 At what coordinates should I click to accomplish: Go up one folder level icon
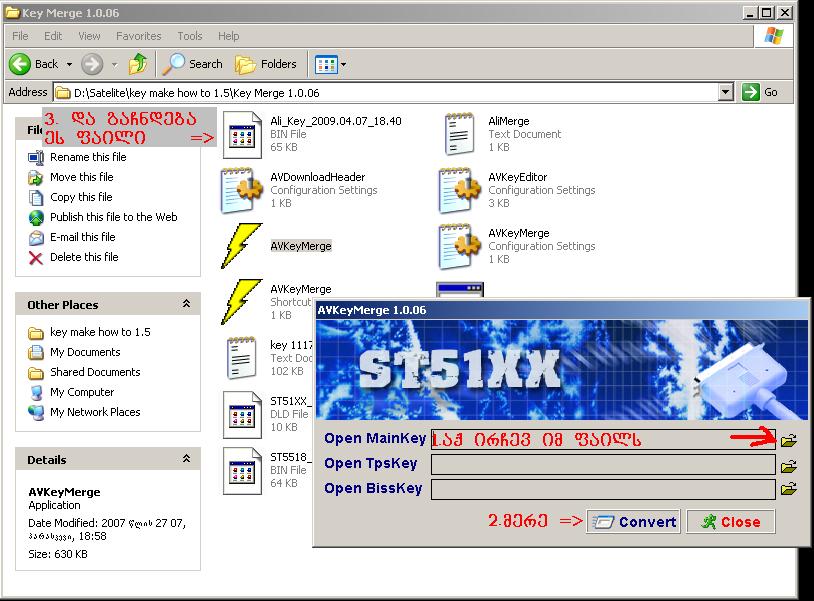pyautogui.click(x=138, y=64)
